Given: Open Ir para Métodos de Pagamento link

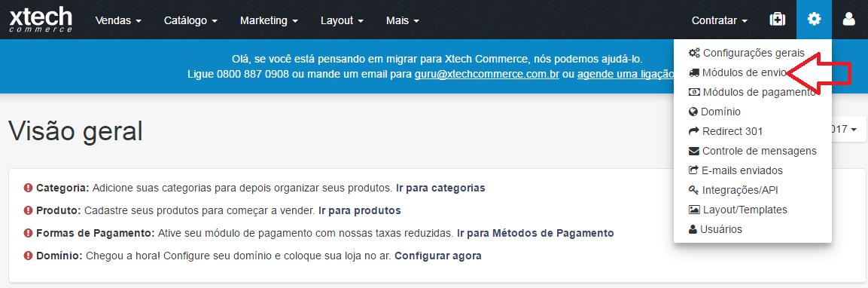Looking at the screenshot, I should 535,233.
